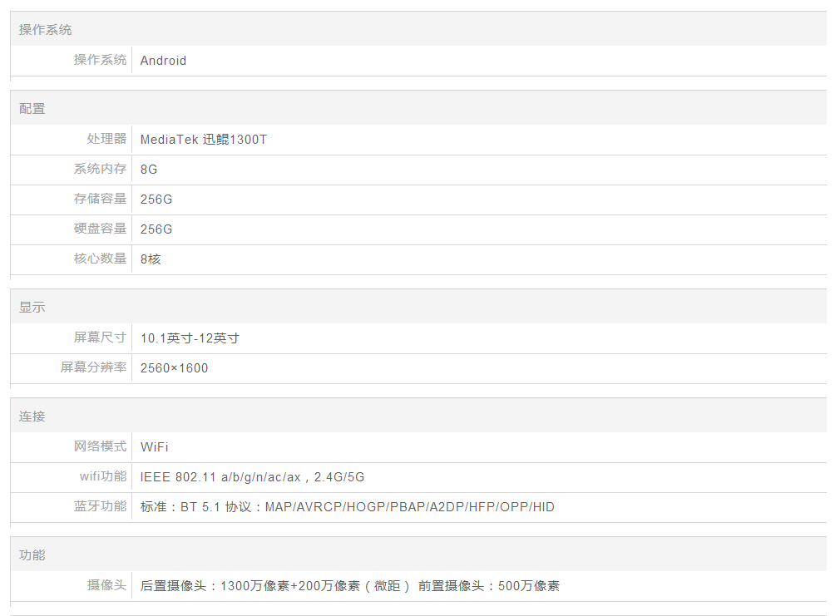Click the 摄像头 camera specification text
The height and width of the screenshot is (616, 840).
tap(349, 586)
